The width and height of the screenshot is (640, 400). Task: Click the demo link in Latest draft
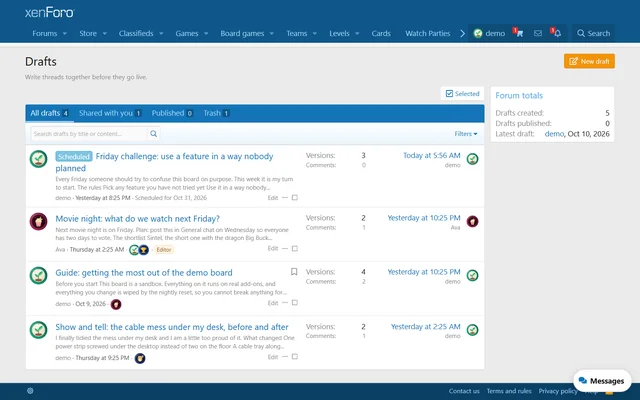click(554, 134)
